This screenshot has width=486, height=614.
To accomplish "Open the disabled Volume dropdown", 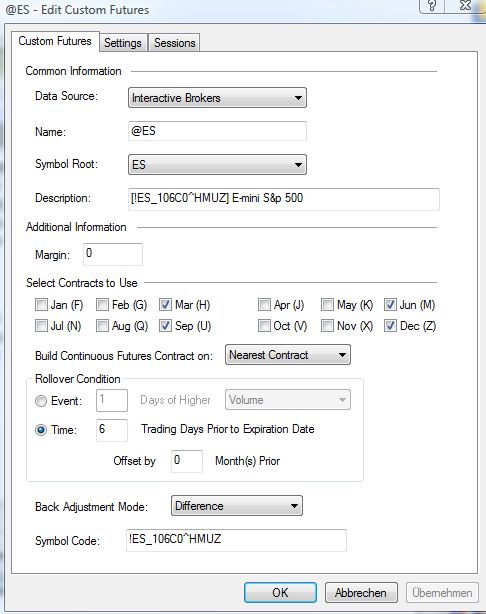I will click(288, 400).
